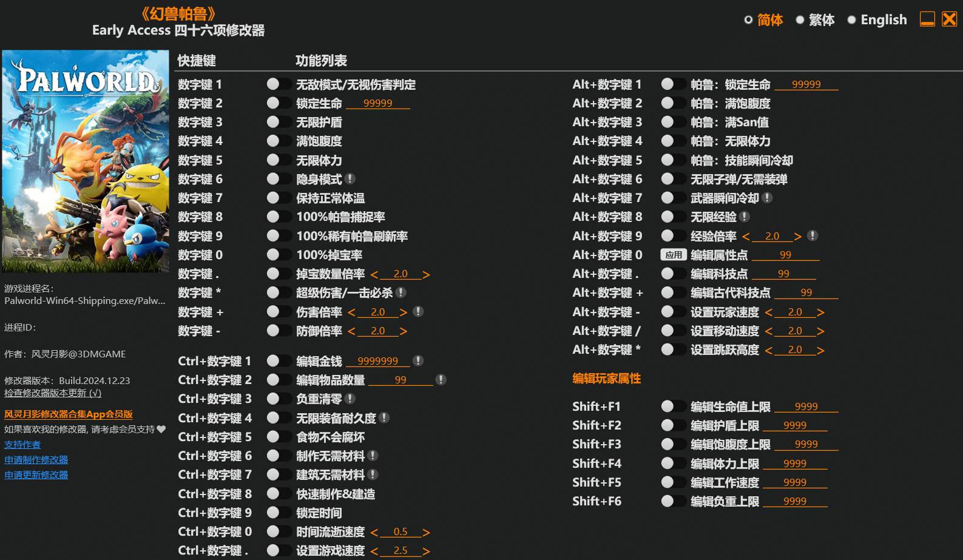
Task: Increase 设置跳跃高度 using right arrow
Action: [820, 351]
